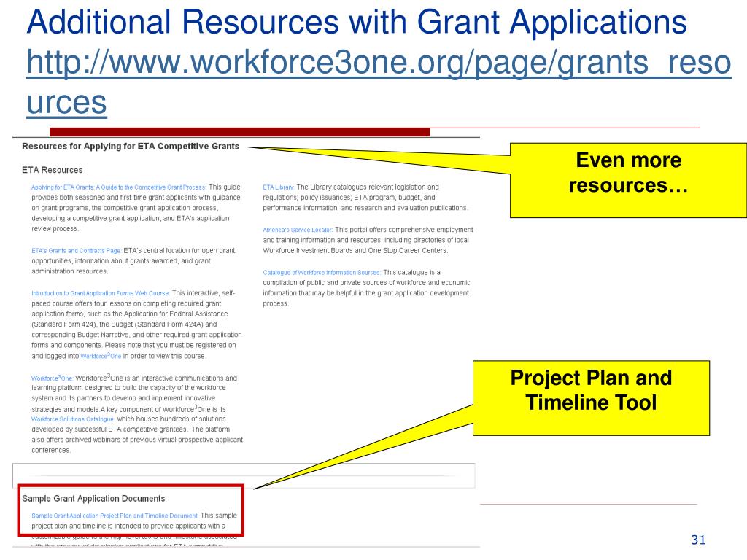The image size is (747, 560).
Task: Open Introduction to Grant Application Forms Web Course
Action: pos(101,293)
